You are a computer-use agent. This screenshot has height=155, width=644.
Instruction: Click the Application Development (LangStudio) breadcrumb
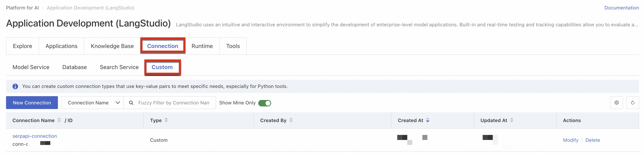click(91, 8)
